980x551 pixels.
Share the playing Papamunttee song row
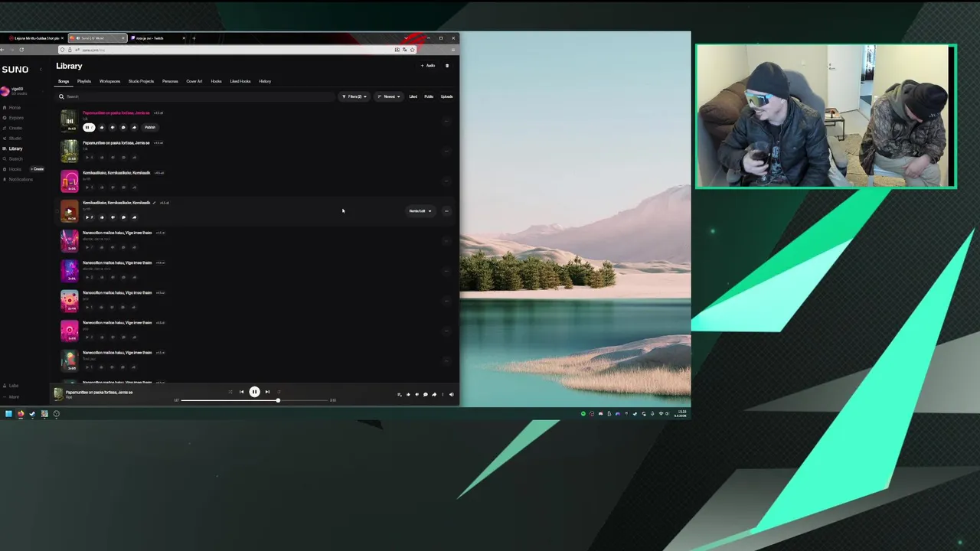pyautogui.click(x=134, y=127)
